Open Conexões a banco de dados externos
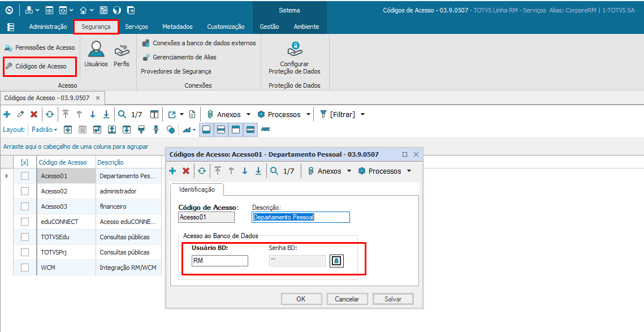The width and height of the screenshot is (644, 332). point(199,43)
